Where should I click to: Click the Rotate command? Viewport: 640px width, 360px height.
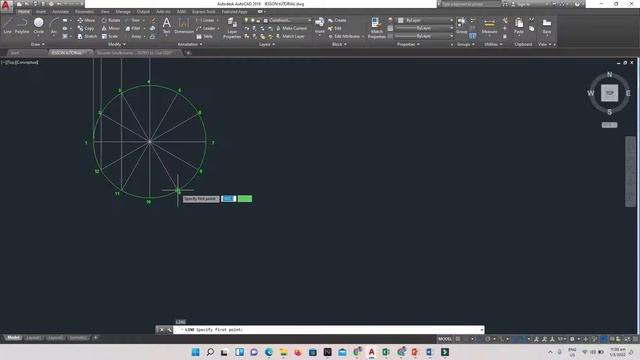[111, 20]
